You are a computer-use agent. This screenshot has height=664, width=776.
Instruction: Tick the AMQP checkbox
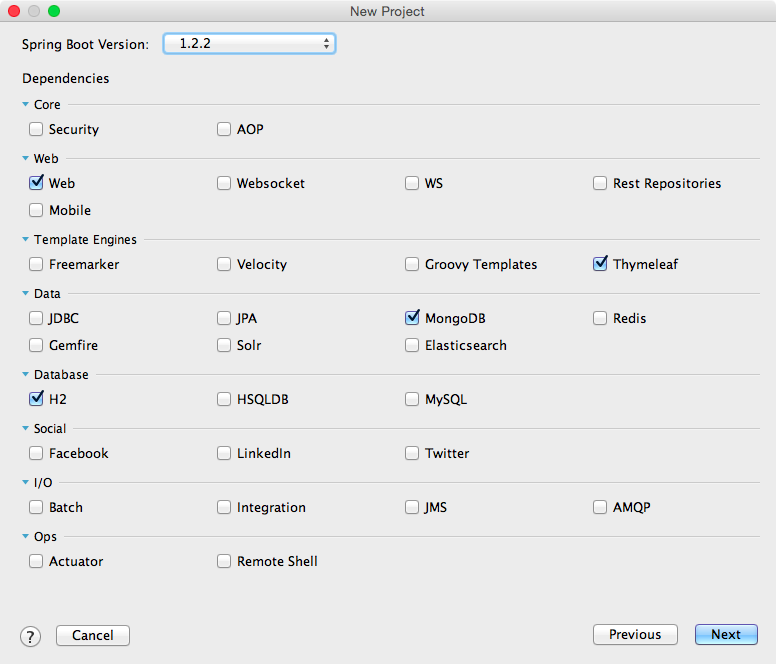pos(600,507)
